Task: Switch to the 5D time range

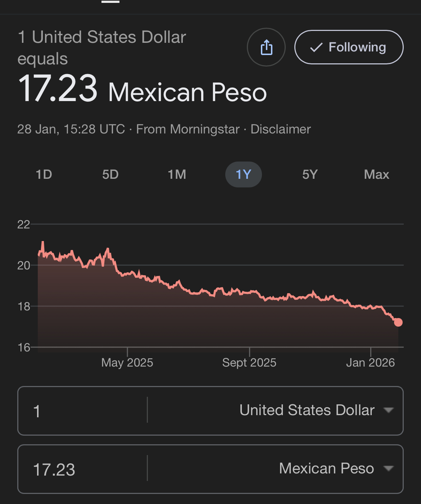Action: [110, 174]
